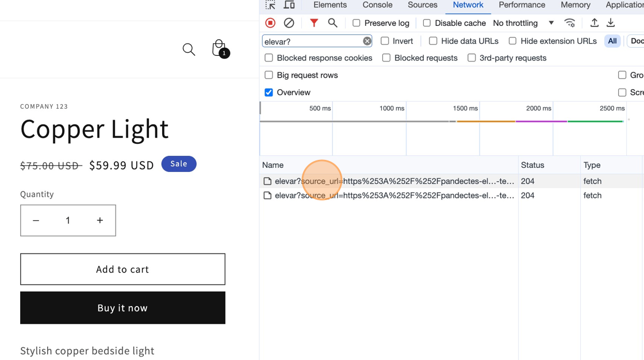Check Blocked requests option
Viewport: 644px width, 360px height.
point(386,58)
